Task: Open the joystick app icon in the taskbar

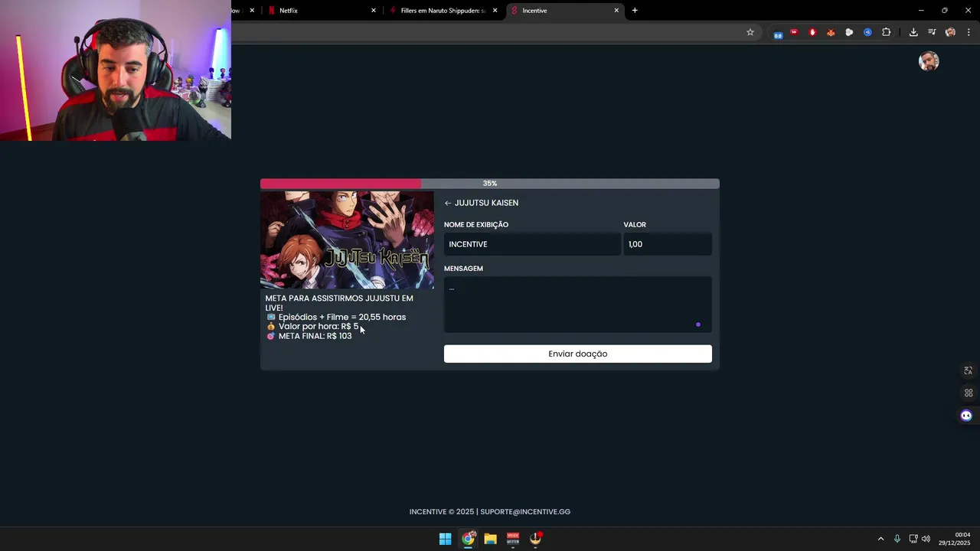Action: (535, 539)
